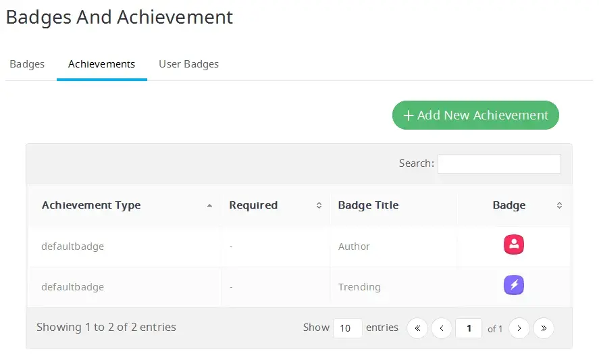Click the first defaultbadge achievement type cell
599x364 pixels.
pos(72,246)
